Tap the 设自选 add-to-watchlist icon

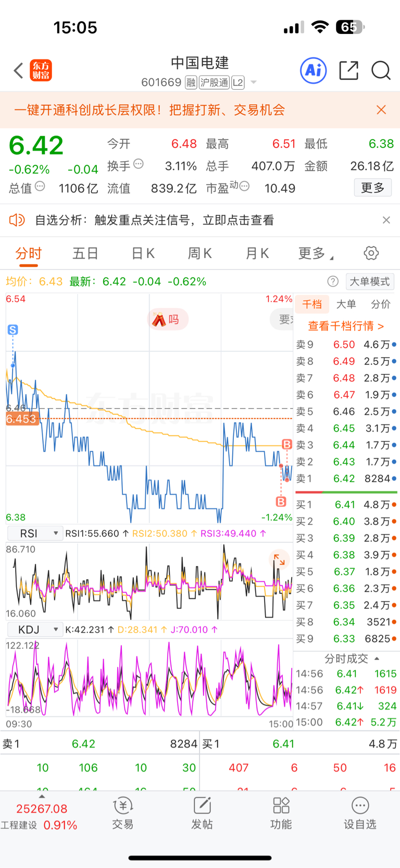pos(360,813)
